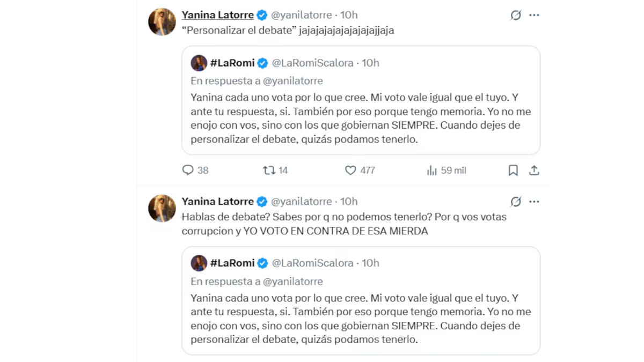
Task: Open the Grok icon on the second Yanina tweet
Action: click(x=515, y=202)
